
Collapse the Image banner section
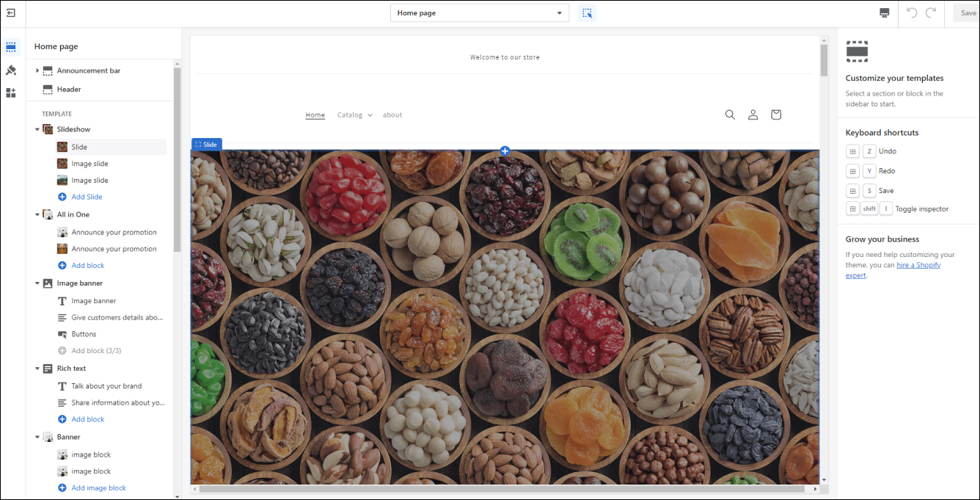(37, 283)
